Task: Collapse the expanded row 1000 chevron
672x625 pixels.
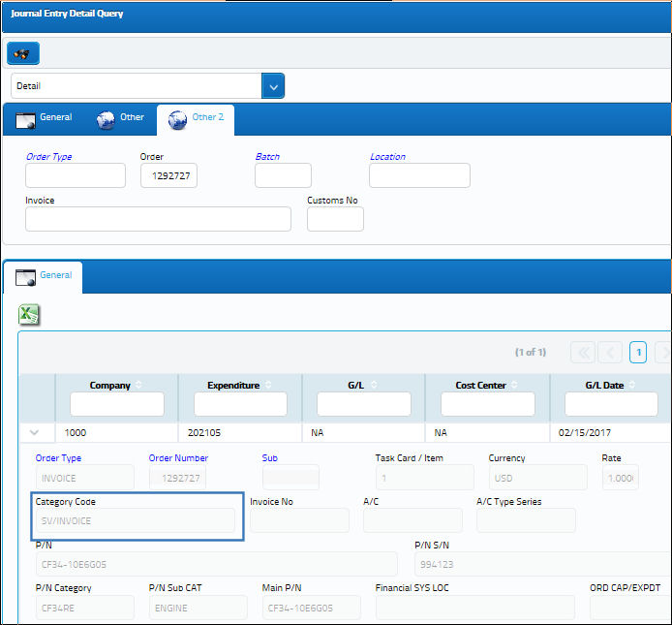Action: [34, 432]
